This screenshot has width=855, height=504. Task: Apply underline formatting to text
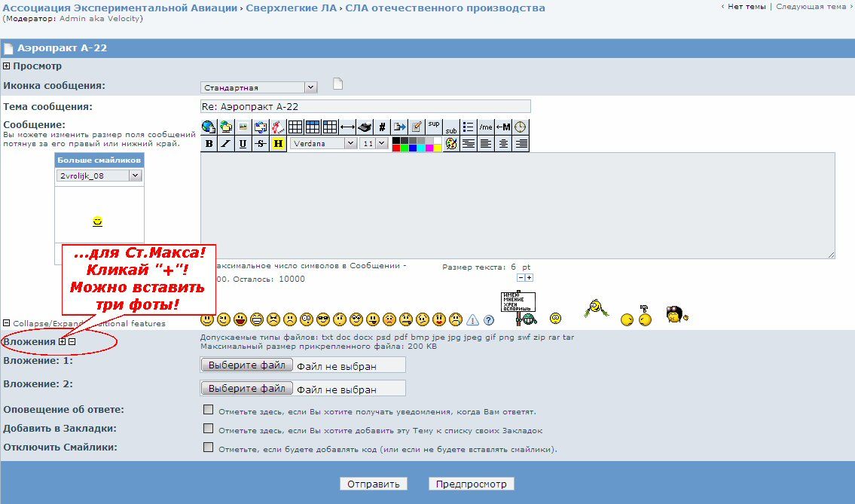point(243,143)
